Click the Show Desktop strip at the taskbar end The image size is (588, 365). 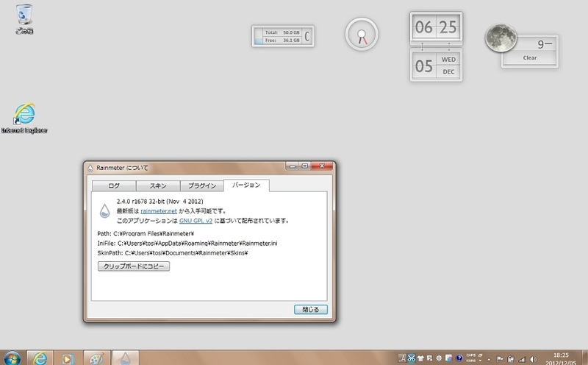(584, 358)
